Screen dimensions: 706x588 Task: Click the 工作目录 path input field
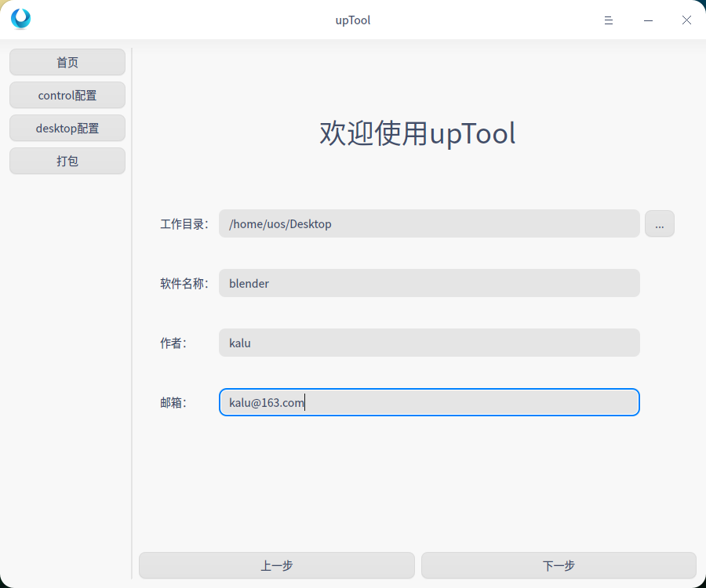click(x=429, y=223)
